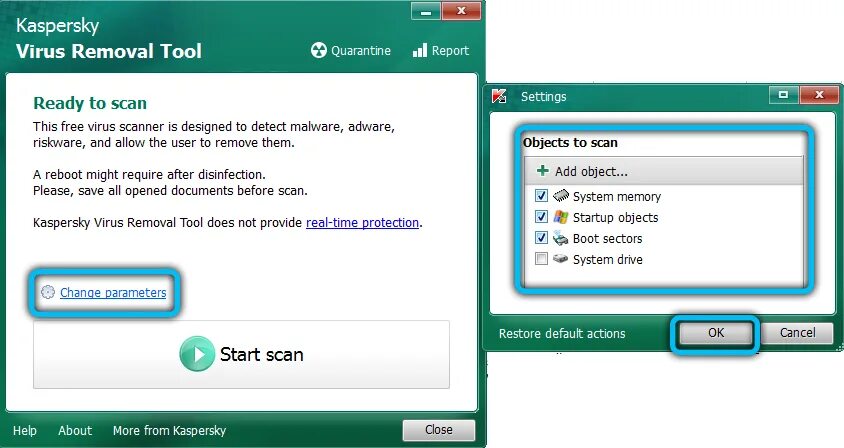
Task: Click the Startup objects Windows flag icon
Action: click(561, 217)
